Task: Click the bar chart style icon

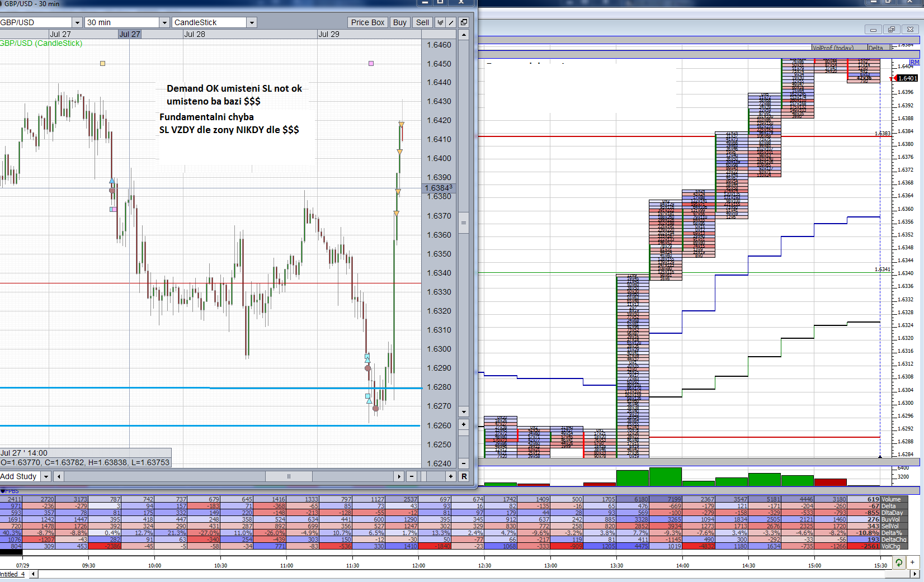Action: click(441, 22)
